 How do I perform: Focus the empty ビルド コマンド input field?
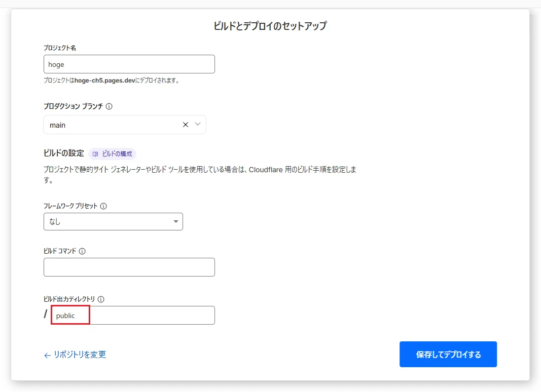[129, 267]
